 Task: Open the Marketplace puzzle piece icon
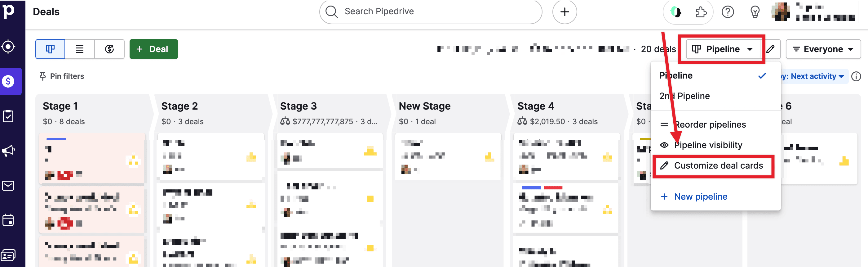click(701, 12)
